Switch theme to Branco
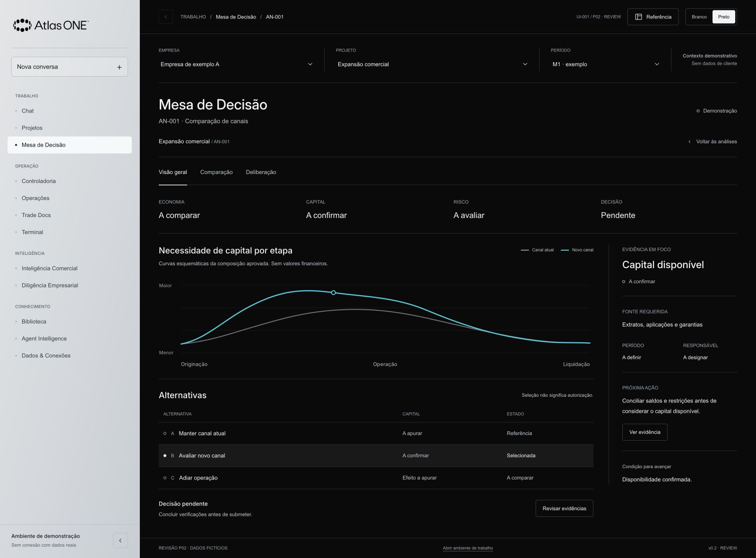This screenshot has height=558, width=756. pyautogui.click(x=699, y=17)
